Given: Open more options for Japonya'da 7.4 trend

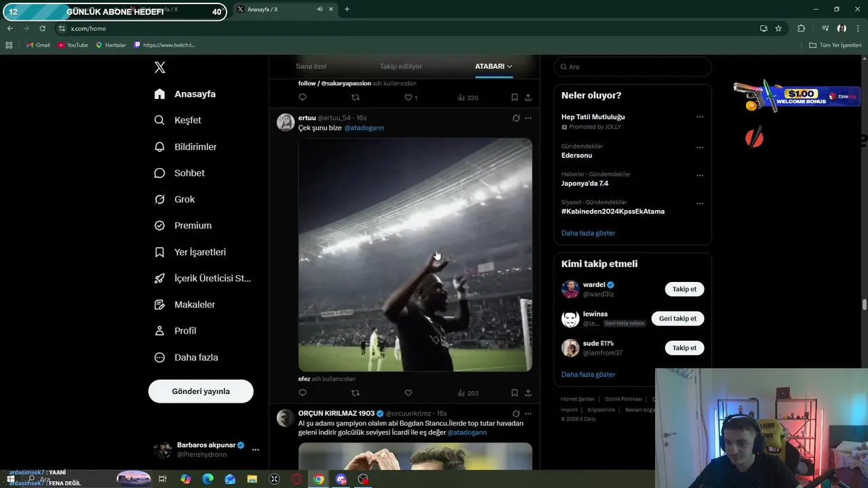Looking at the screenshot, I should point(700,176).
